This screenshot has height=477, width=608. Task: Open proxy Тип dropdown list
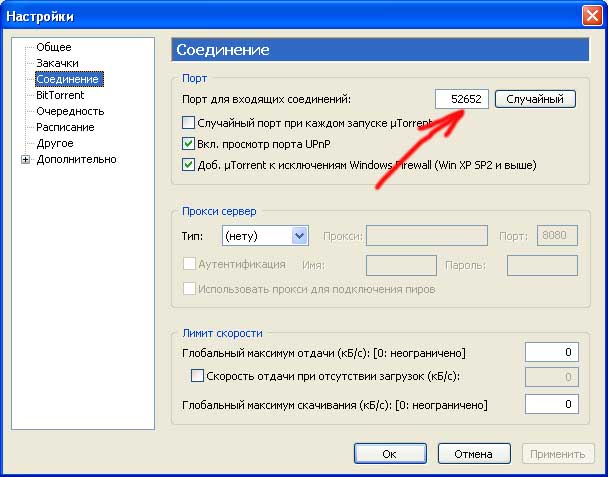click(x=299, y=236)
